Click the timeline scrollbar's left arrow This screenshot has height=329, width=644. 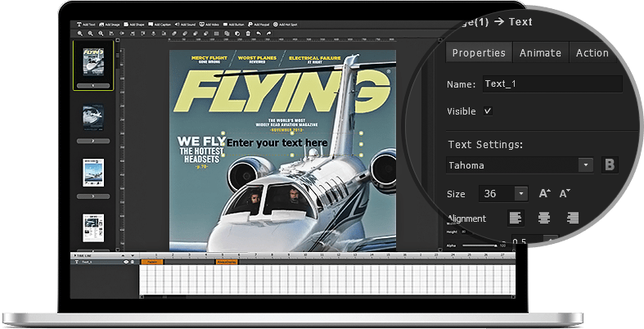click(x=142, y=297)
